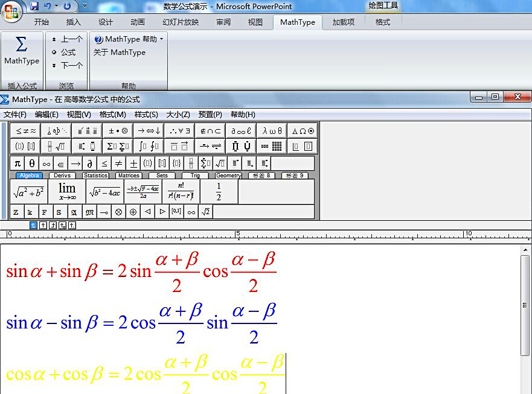This screenshot has height=394, width=532.
Task: Switch to the Trig palette tab
Action: (194, 174)
